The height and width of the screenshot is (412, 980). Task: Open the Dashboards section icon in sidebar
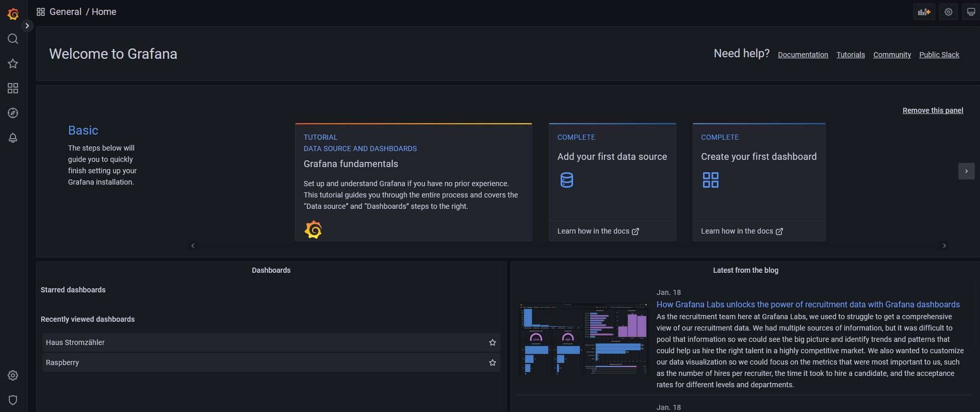coord(13,88)
